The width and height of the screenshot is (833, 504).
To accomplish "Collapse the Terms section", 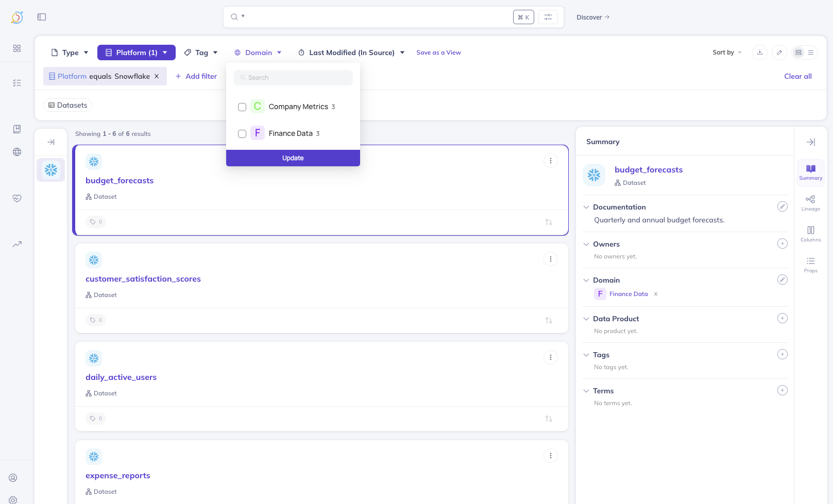I will [586, 391].
